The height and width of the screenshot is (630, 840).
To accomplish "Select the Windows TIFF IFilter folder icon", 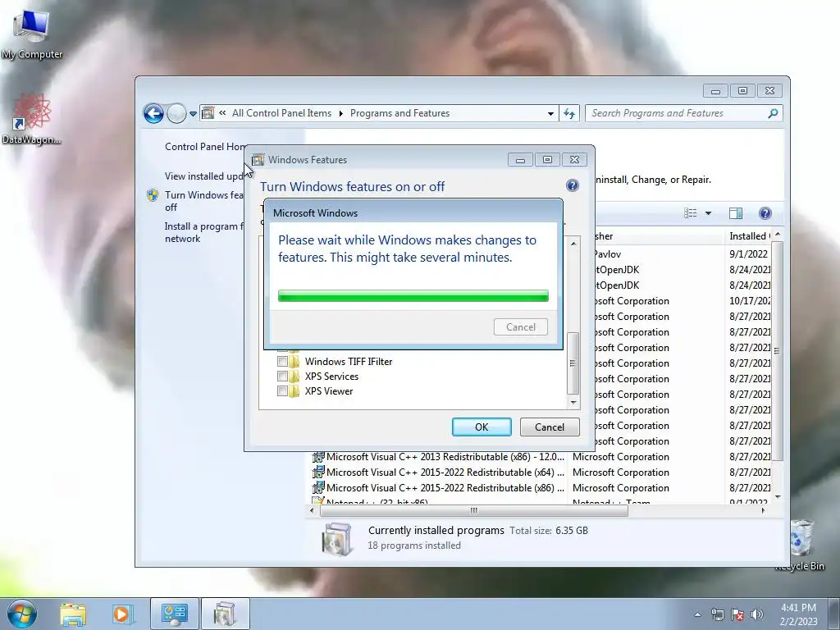I will click(x=294, y=362).
